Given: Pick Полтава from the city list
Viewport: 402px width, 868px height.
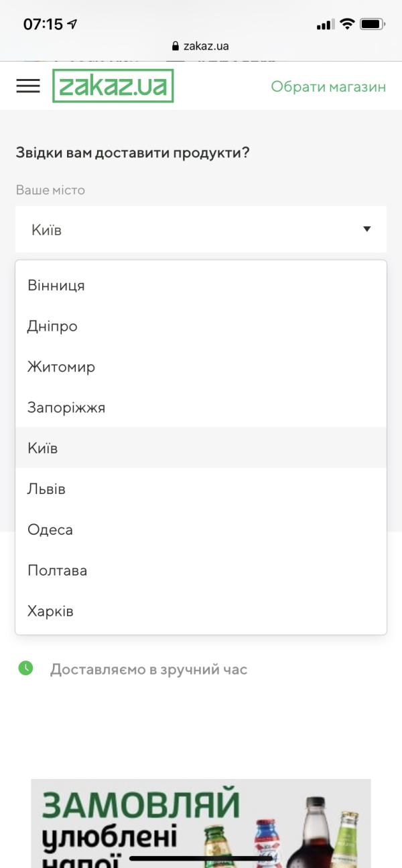Looking at the screenshot, I should tap(57, 570).
